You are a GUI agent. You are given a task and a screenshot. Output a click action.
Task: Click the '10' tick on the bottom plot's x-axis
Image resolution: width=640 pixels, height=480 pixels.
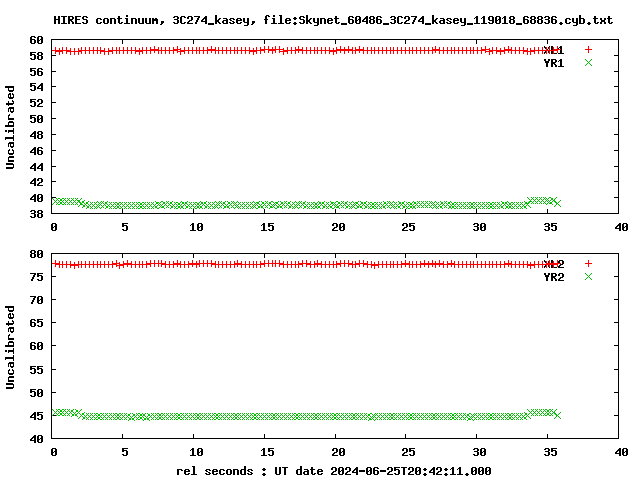tap(196, 452)
